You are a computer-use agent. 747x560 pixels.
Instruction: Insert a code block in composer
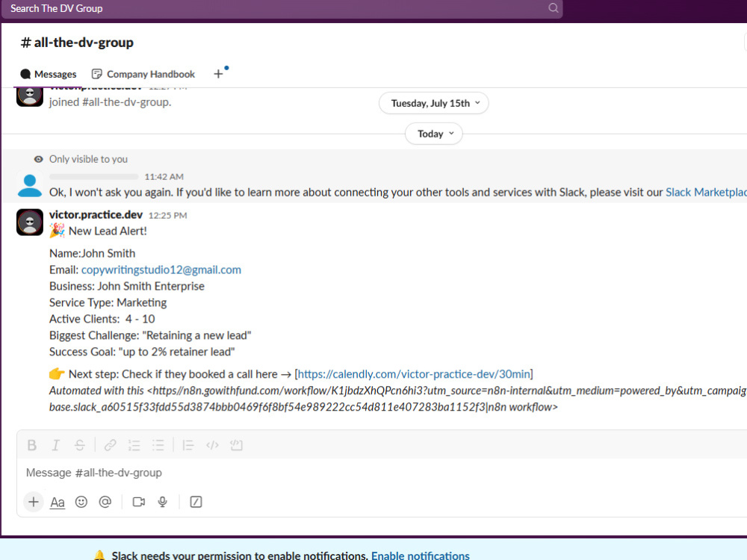[236, 445]
